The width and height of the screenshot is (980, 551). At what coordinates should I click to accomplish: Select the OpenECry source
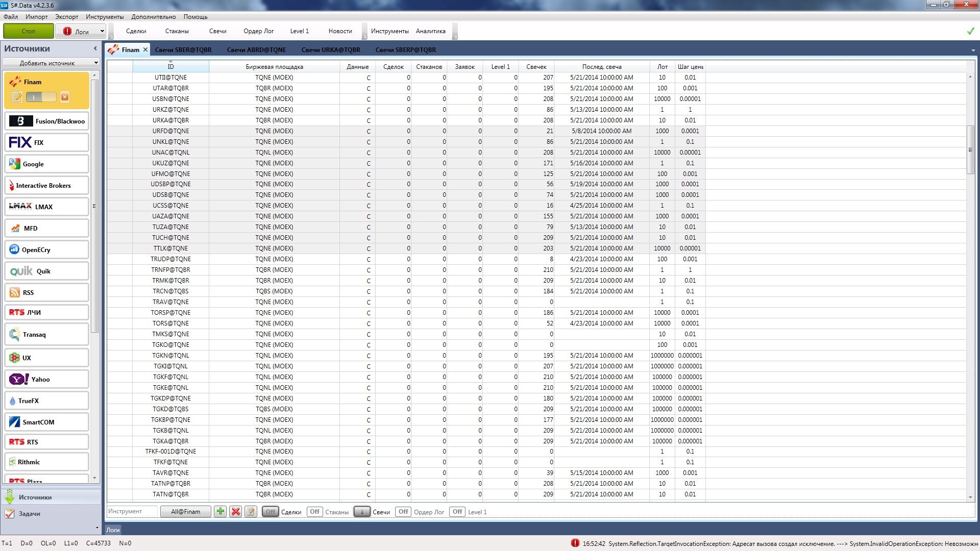(47, 250)
